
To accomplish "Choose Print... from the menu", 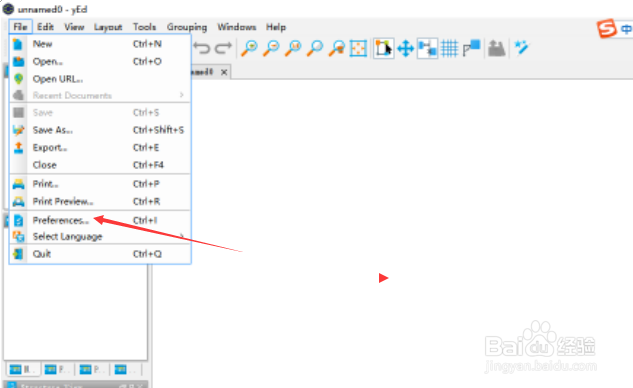I will [x=100, y=184].
